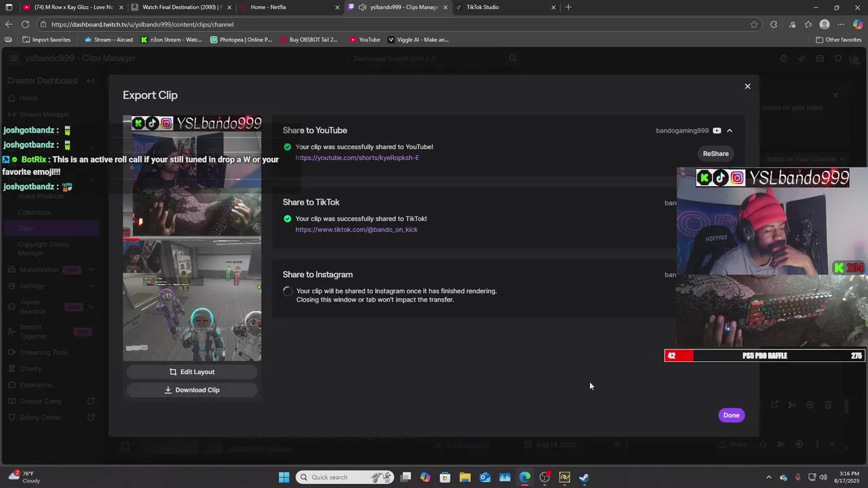Open Steam from taskbar
Screen dimensions: 868x488
click(585, 477)
